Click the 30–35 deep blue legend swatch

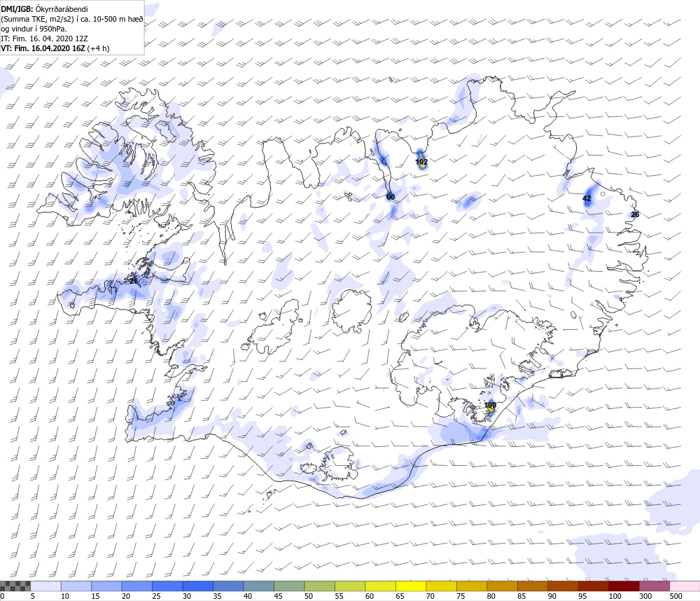pos(198,586)
